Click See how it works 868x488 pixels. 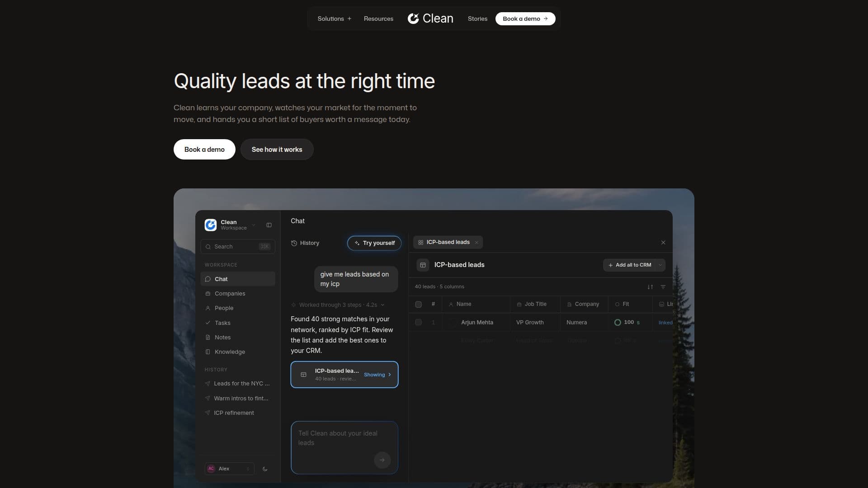point(277,150)
